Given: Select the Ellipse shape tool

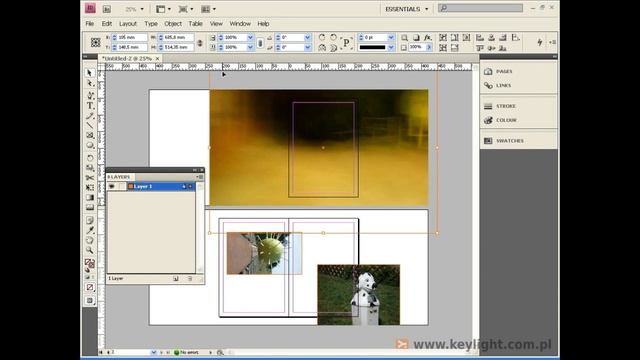Looking at the screenshot, I should point(90,146).
